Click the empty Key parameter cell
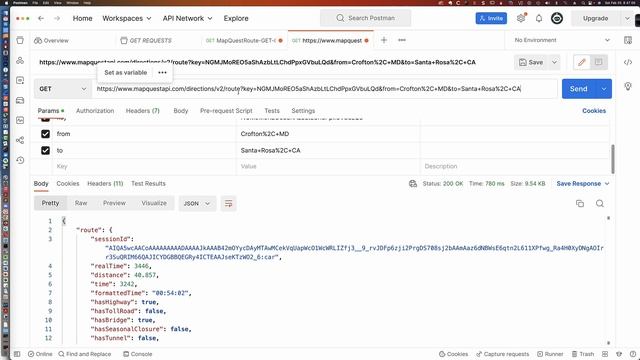The image size is (640, 360). [144, 167]
